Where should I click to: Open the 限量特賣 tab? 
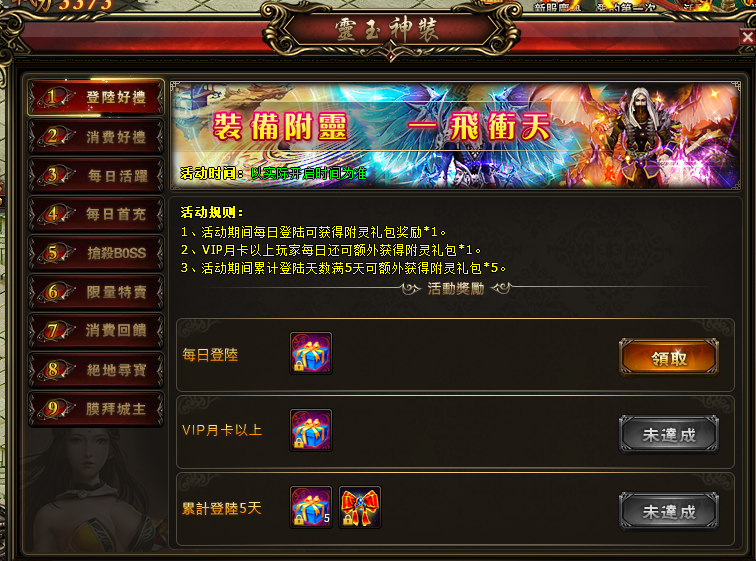click(96, 292)
